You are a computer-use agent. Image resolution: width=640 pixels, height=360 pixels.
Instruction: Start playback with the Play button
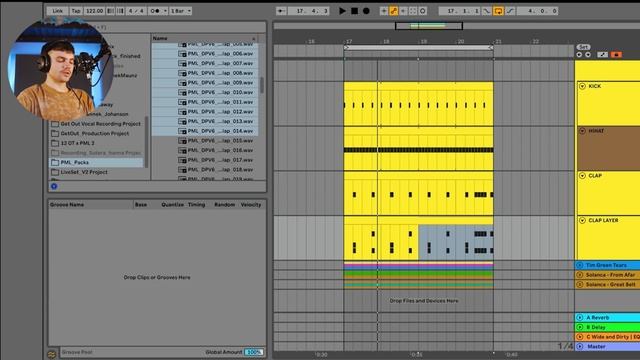342,11
